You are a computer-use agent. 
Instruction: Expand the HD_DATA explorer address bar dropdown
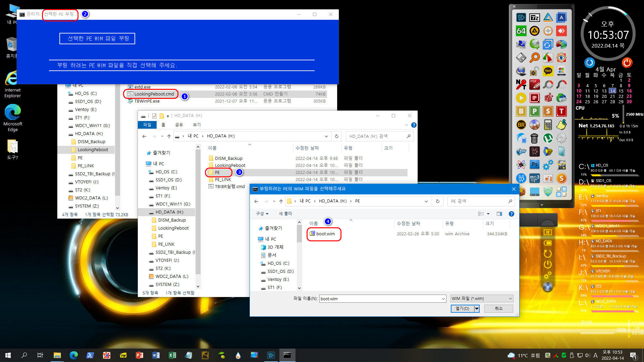(326, 136)
